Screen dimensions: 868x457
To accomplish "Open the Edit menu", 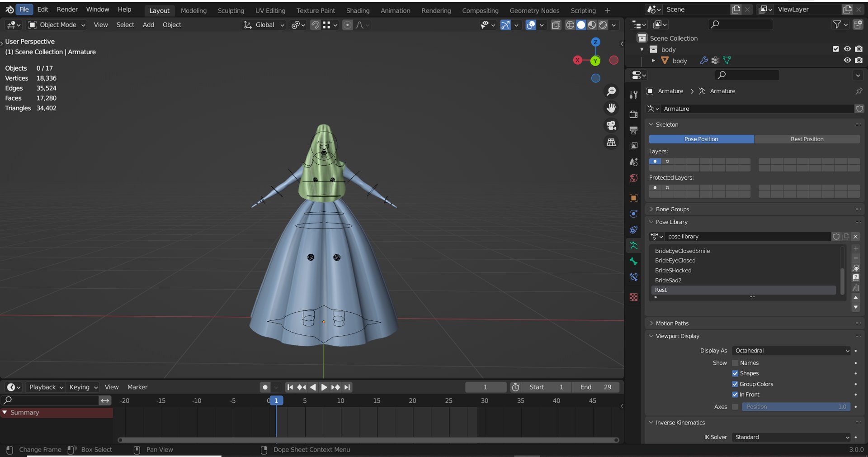I will click(x=42, y=10).
